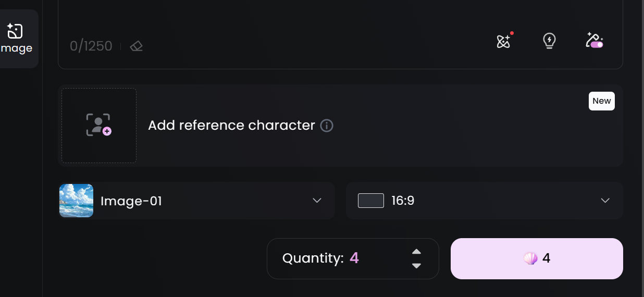
Task: Expand the 16:9 aspect ratio dropdown chevron
Action: pyautogui.click(x=605, y=201)
